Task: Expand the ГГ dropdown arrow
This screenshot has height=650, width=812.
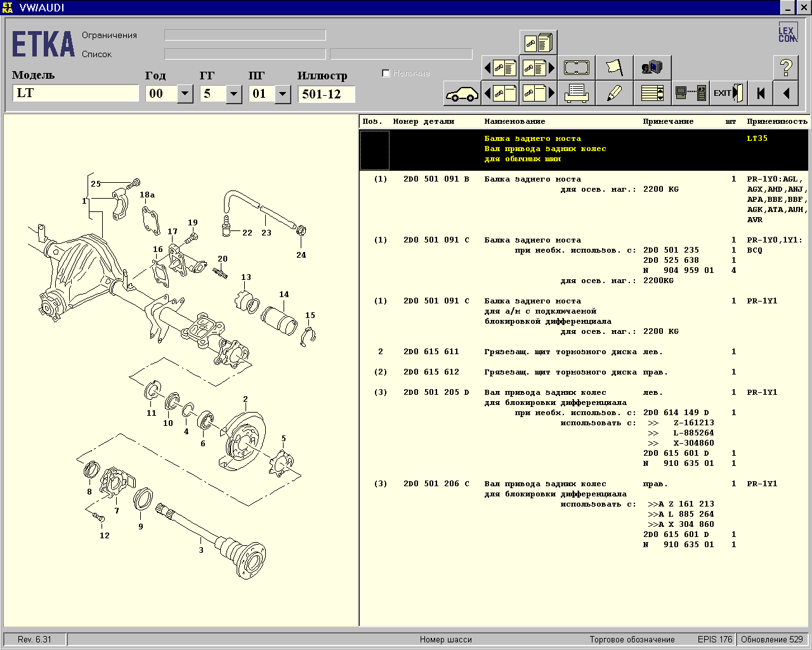Action: click(x=233, y=94)
